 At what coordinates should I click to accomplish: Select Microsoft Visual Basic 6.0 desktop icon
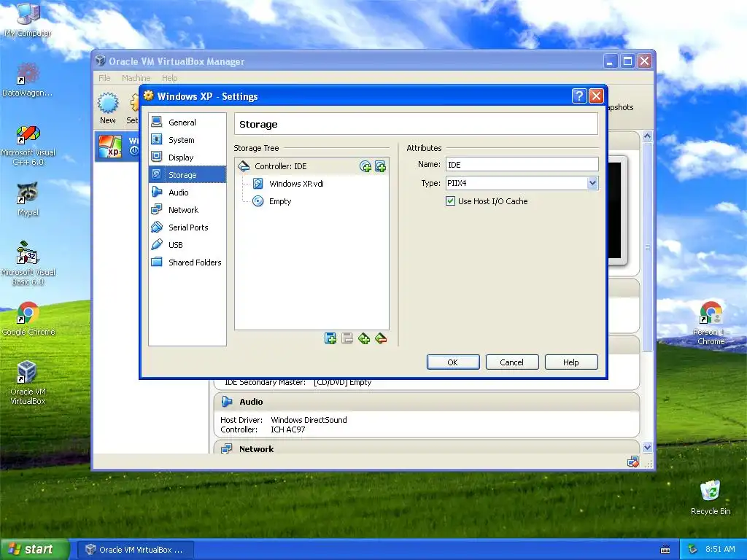tap(28, 264)
